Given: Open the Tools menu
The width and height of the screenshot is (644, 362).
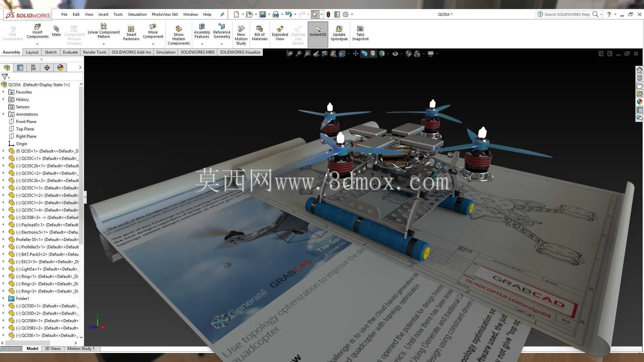Looking at the screenshot, I should click(x=118, y=14).
